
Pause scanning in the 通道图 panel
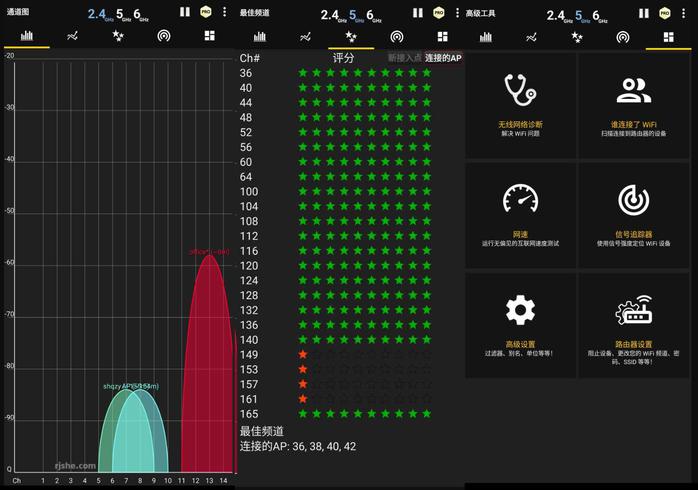[185, 12]
